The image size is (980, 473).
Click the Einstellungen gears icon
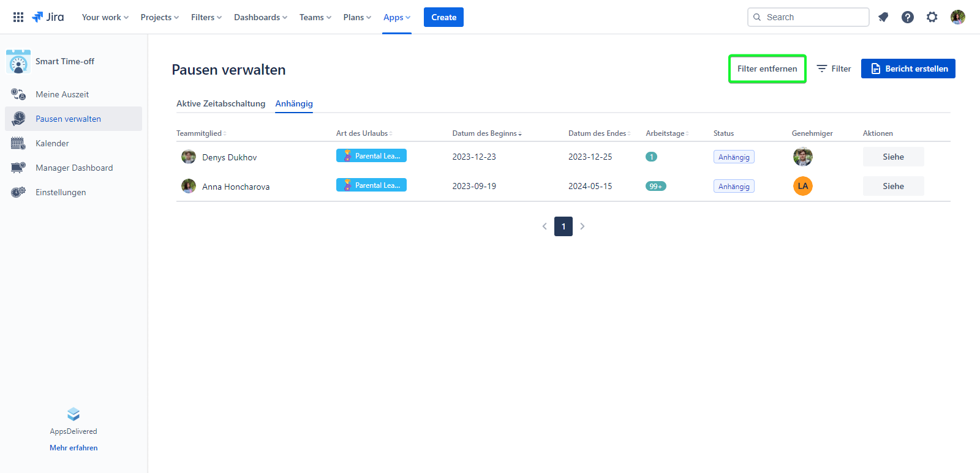click(18, 192)
